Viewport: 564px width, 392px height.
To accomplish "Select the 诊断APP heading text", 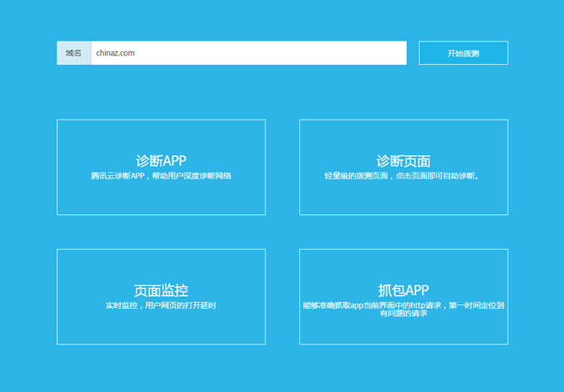I will (x=161, y=160).
